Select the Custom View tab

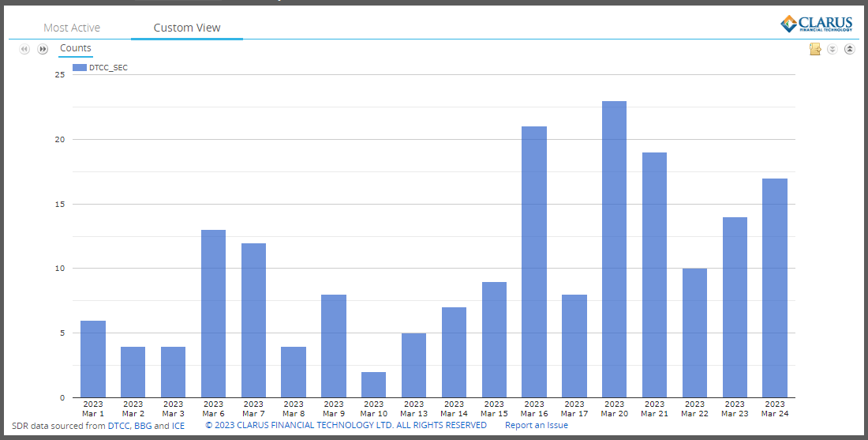click(x=187, y=28)
